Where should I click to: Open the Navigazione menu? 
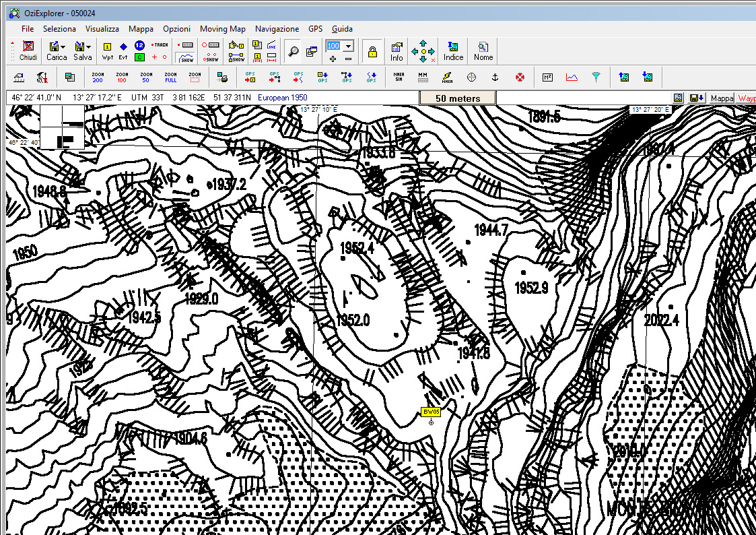[277, 29]
